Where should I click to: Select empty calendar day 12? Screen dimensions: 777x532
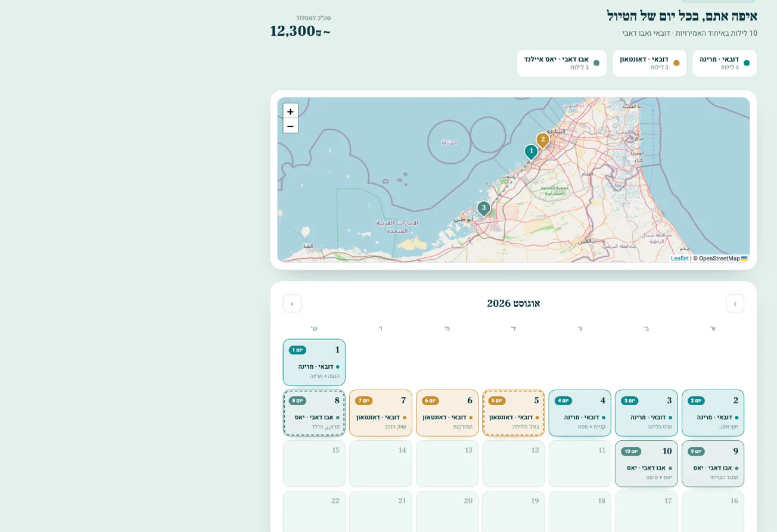514,463
